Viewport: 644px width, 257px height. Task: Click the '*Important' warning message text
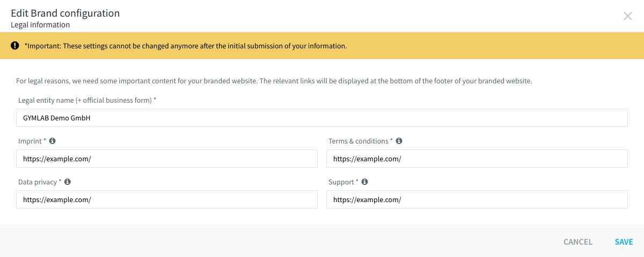[186, 46]
